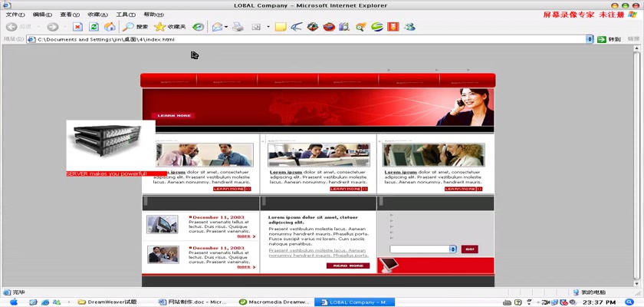Expand the Forward button history dropdown

(65, 27)
